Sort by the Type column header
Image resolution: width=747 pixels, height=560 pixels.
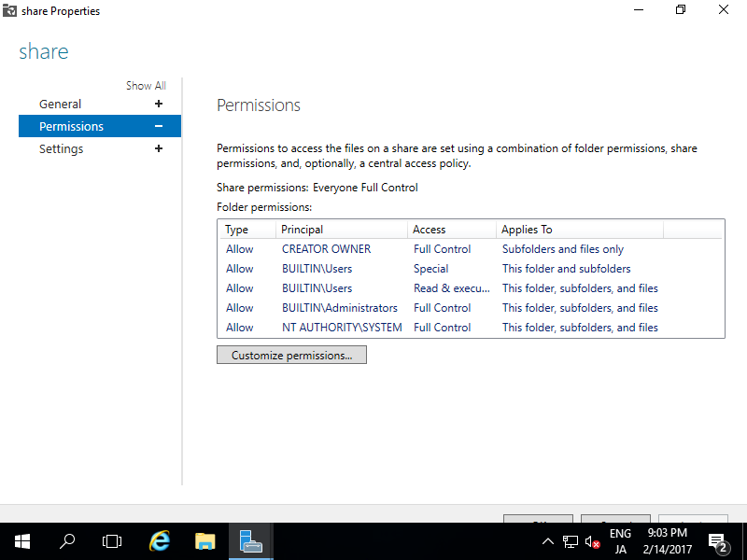click(x=247, y=230)
